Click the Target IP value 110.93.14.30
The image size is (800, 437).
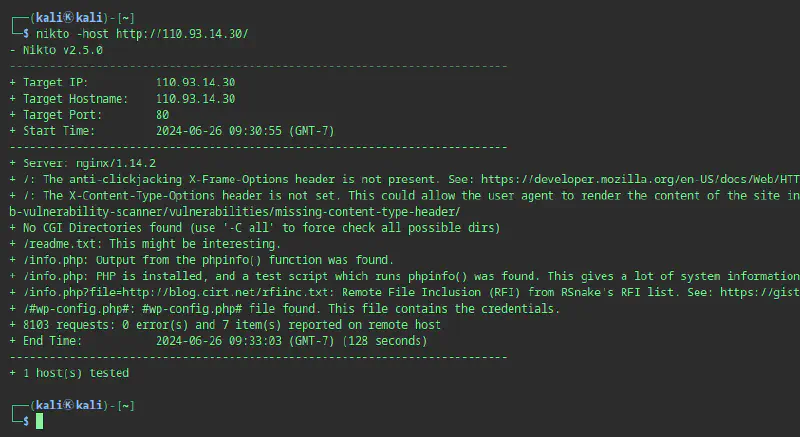click(x=195, y=83)
